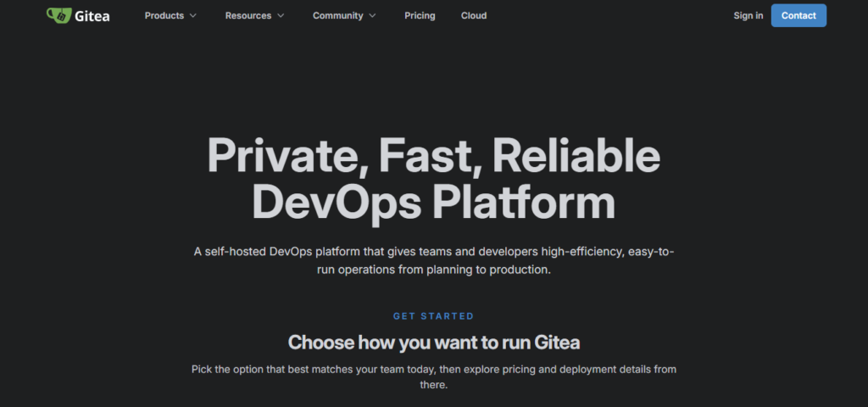The width and height of the screenshot is (868, 407).
Task: Click the Sign in link
Action: 748,15
